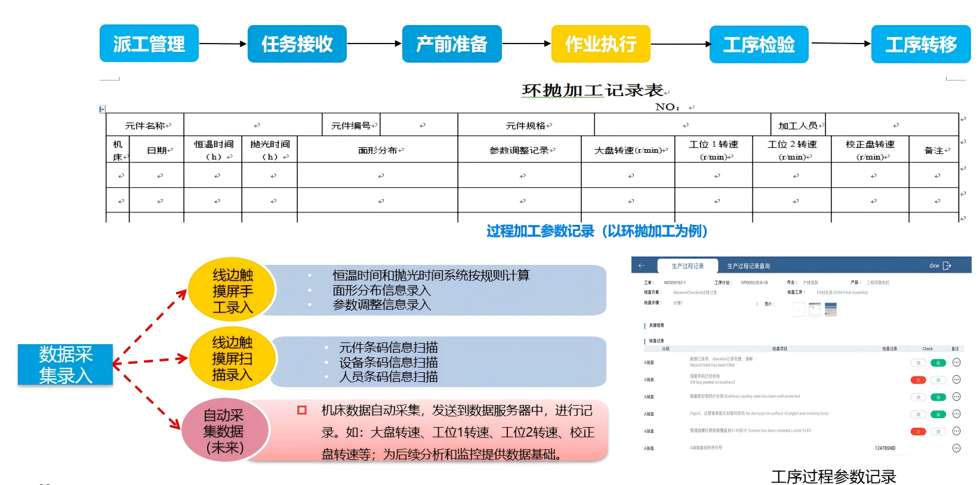Mark first check row as good (green pill)
The width and height of the screenshot is (980, 485).
pos(938,363)
